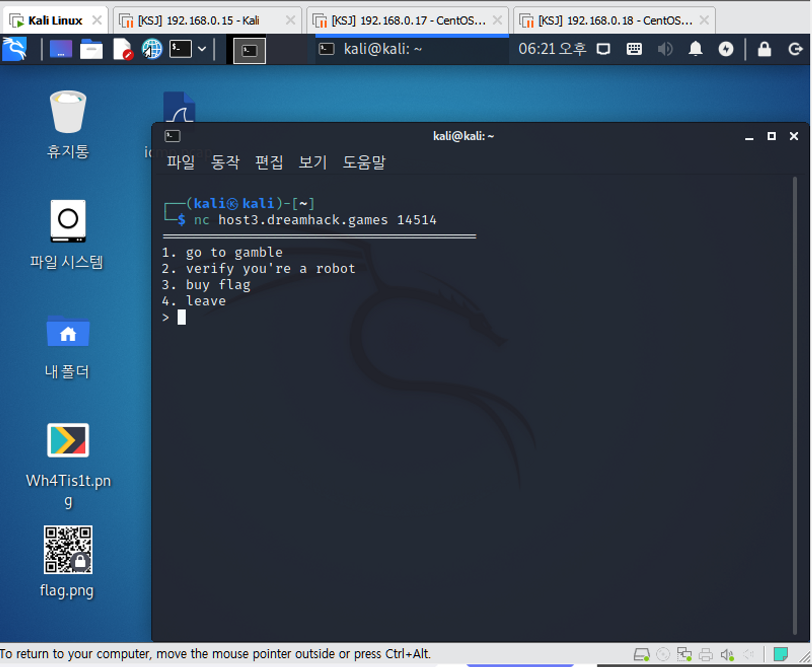Switch to 192.168.0.17 - CentOS tab
The image size is (812, 667).
tap(408, 20)
